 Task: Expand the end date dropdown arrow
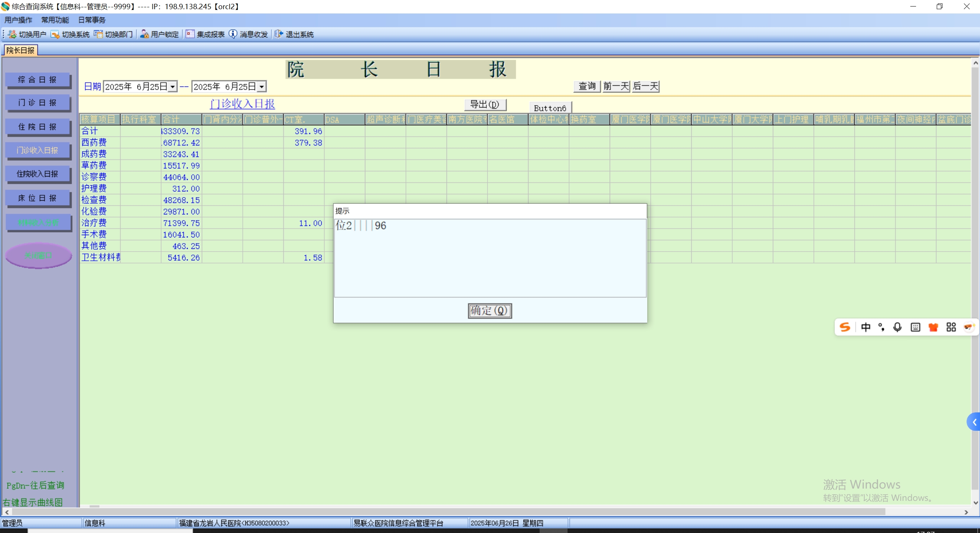262,87
